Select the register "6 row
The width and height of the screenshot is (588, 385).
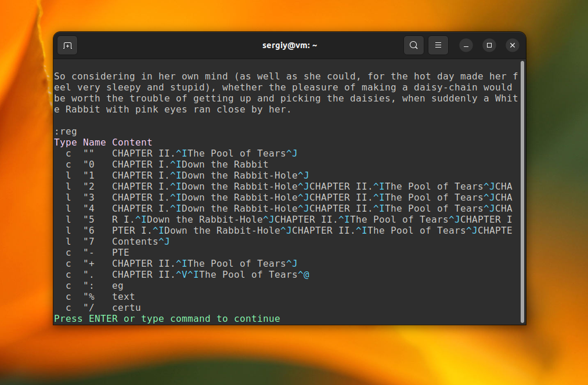288,230
